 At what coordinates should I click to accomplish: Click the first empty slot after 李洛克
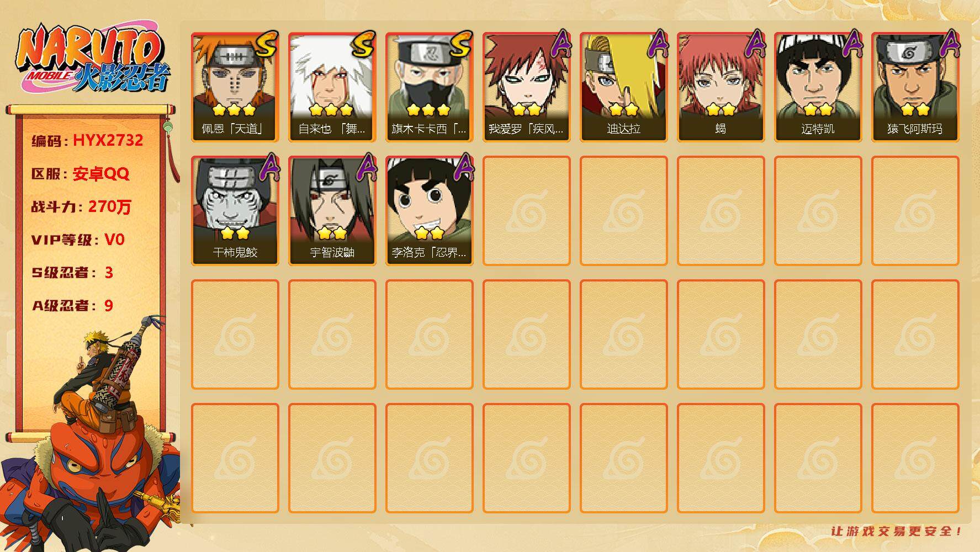tap(526, 211)
